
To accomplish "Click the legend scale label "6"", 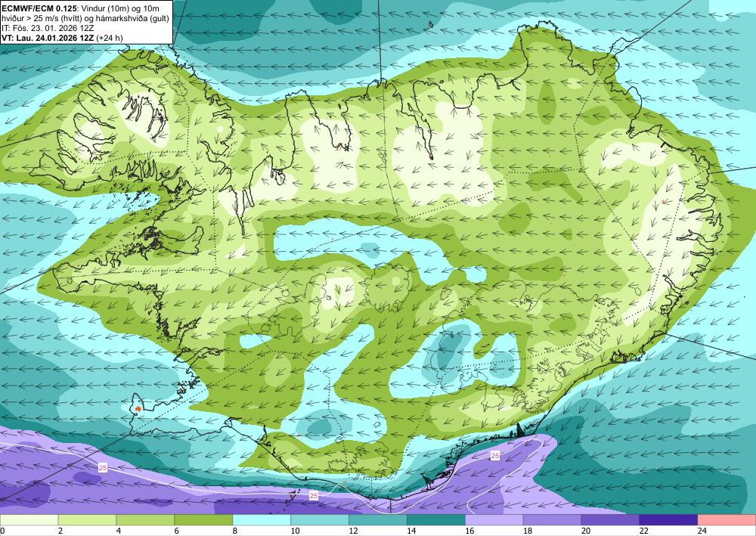I will tap(177, 531).
